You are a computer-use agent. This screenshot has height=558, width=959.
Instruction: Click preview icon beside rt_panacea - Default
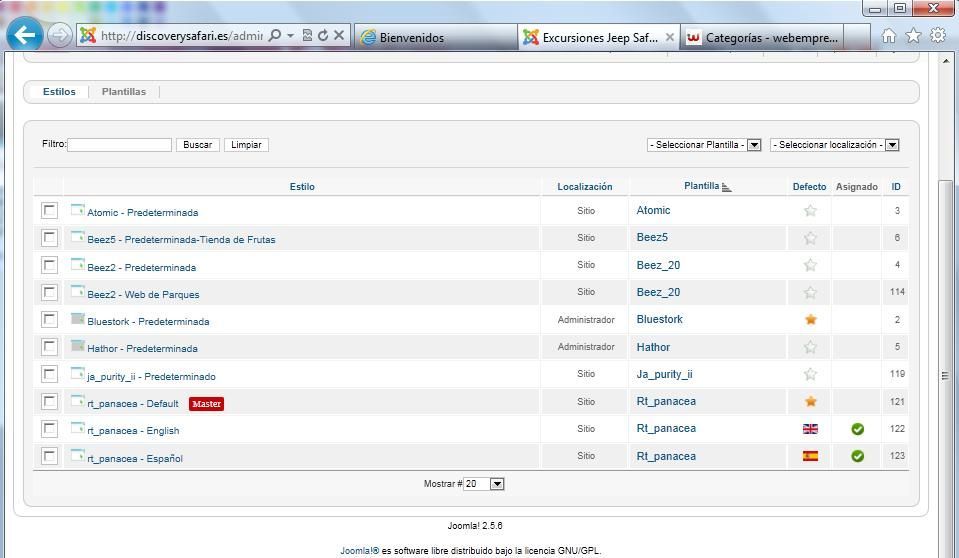pyautogui.click(x=78, y=401)
